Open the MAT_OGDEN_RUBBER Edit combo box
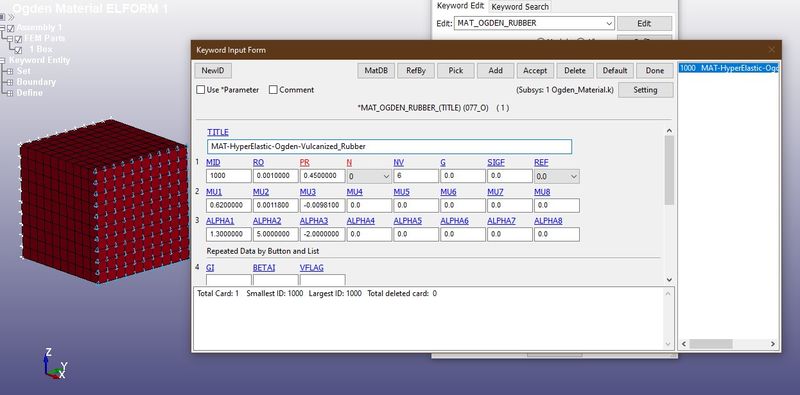 (534, 23)
